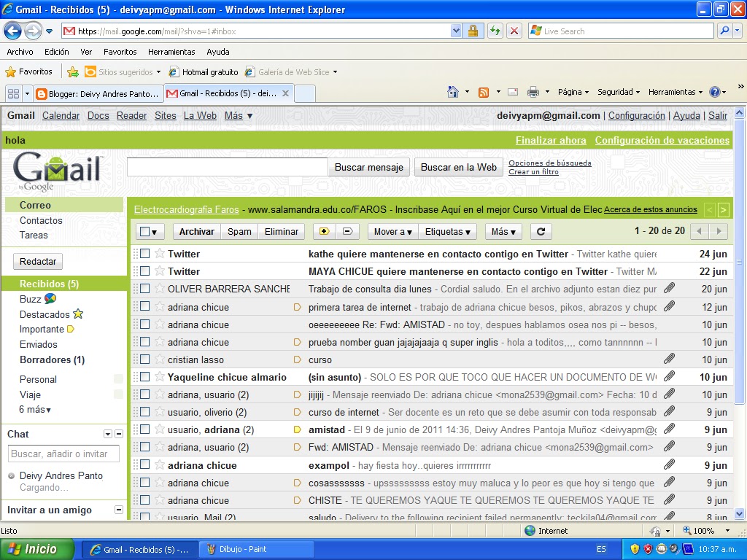Stop loading with the red X icon
Screen dimensions: 747x560
pyautogui.click(x=514, y=31)
